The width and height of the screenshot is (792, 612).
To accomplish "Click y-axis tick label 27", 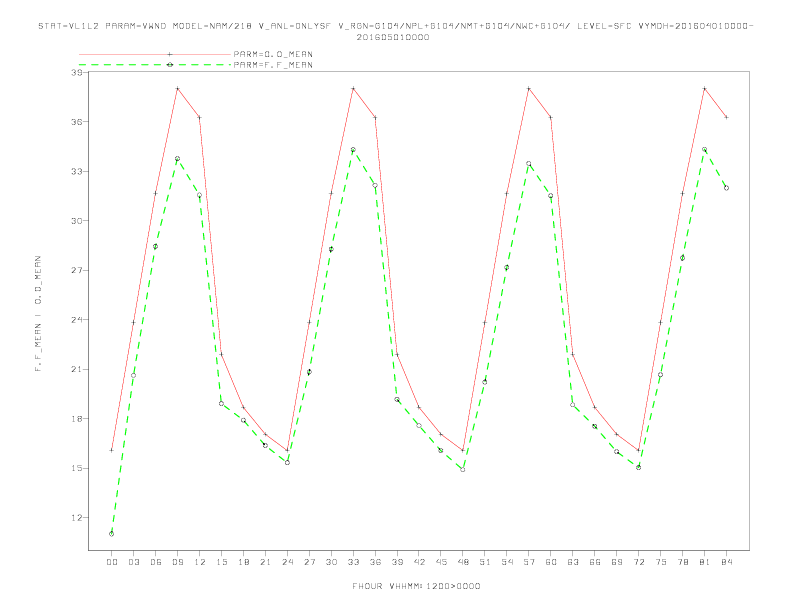I will [x=77, y=270].
